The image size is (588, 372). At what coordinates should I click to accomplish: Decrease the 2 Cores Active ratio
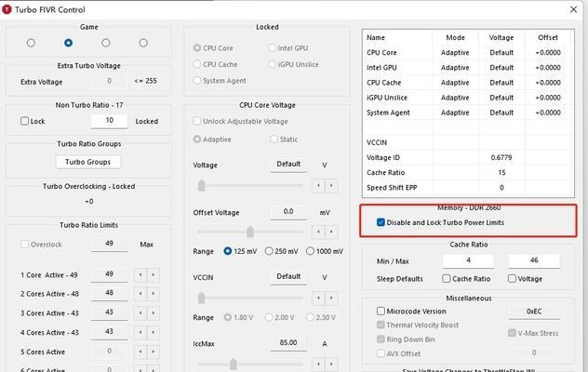[140, 294]
